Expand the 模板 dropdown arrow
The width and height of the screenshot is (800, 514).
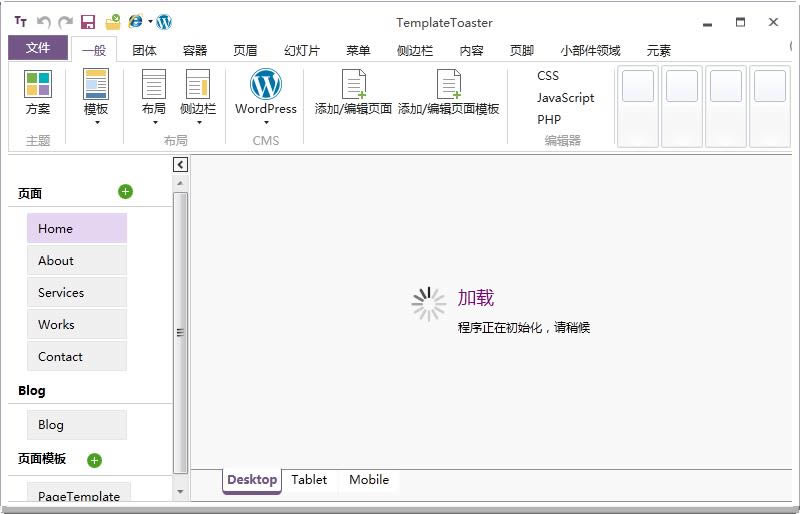(x=97, y=123)
